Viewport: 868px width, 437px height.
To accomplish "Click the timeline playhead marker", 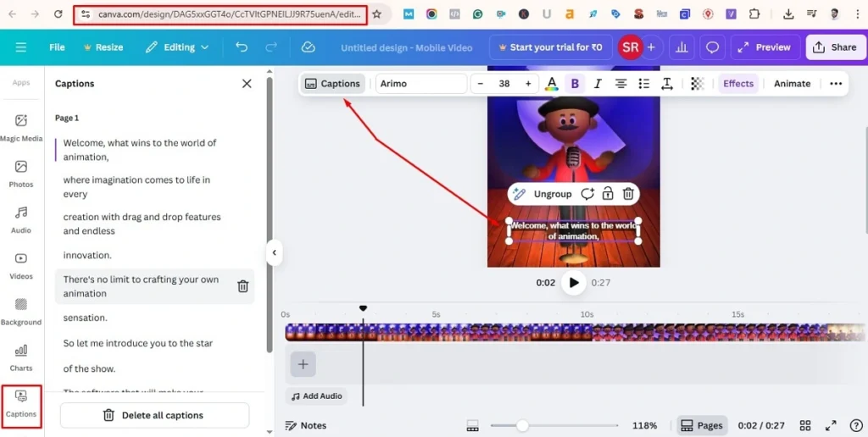I will point(363,308).
